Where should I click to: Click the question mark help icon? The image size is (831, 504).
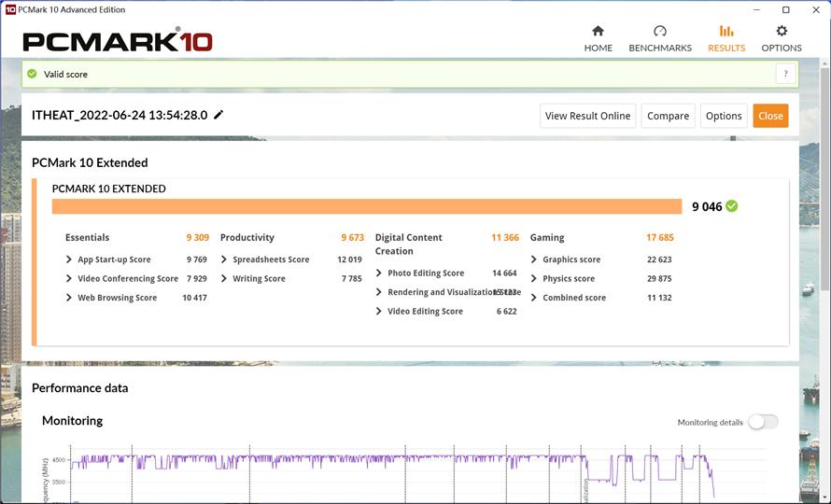click(x=785, y=74)
